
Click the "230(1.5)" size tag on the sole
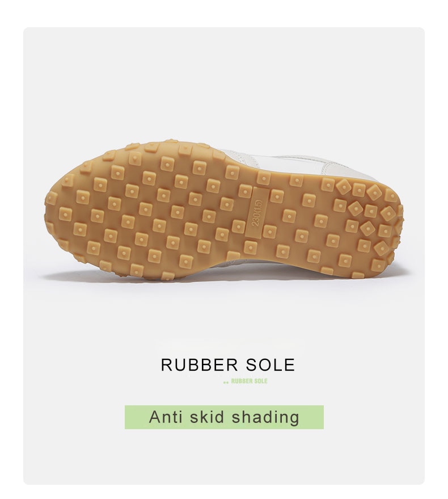[257, 212]
